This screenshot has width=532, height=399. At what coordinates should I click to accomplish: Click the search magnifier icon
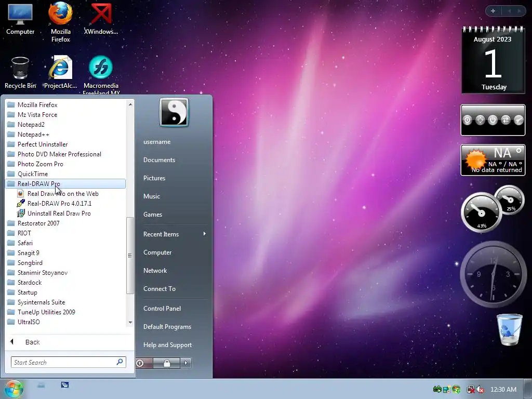tap(119, 362)
